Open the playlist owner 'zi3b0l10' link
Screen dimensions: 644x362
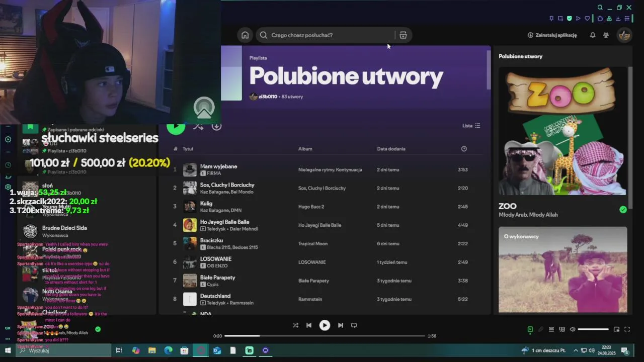(x=268, y=97)
